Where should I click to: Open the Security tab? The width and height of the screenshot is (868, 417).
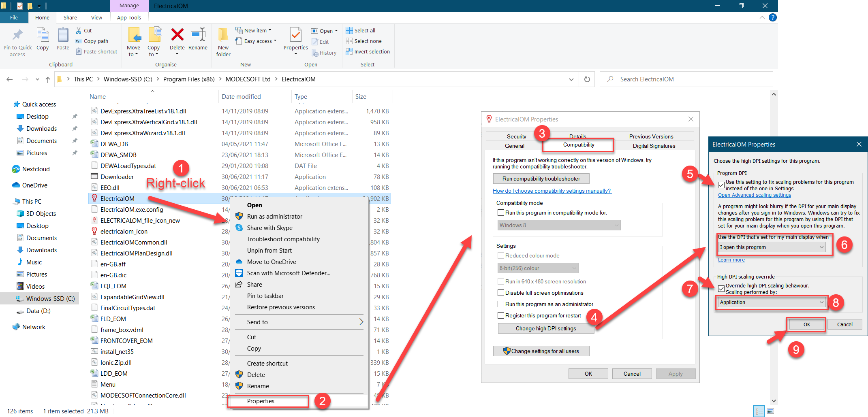pos(516,136)
